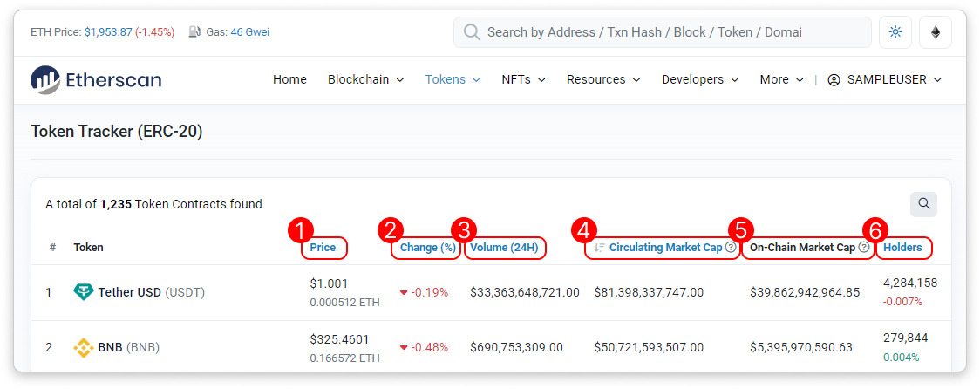Click the search magnifier button in token table
The height and width of the screenshot is (389, 980).
[923, 205]
